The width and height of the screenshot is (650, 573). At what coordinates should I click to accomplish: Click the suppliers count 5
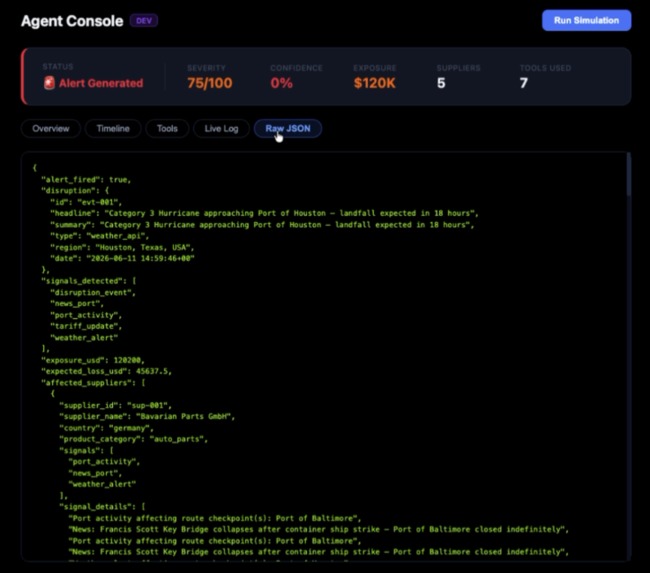click(x=441, y=83)
